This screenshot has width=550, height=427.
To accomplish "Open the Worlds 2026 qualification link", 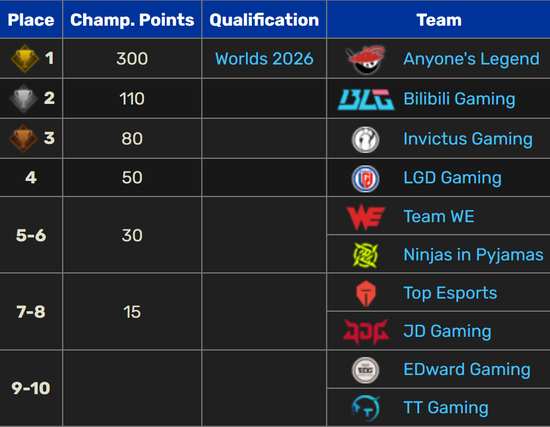I will click(264, 59).
